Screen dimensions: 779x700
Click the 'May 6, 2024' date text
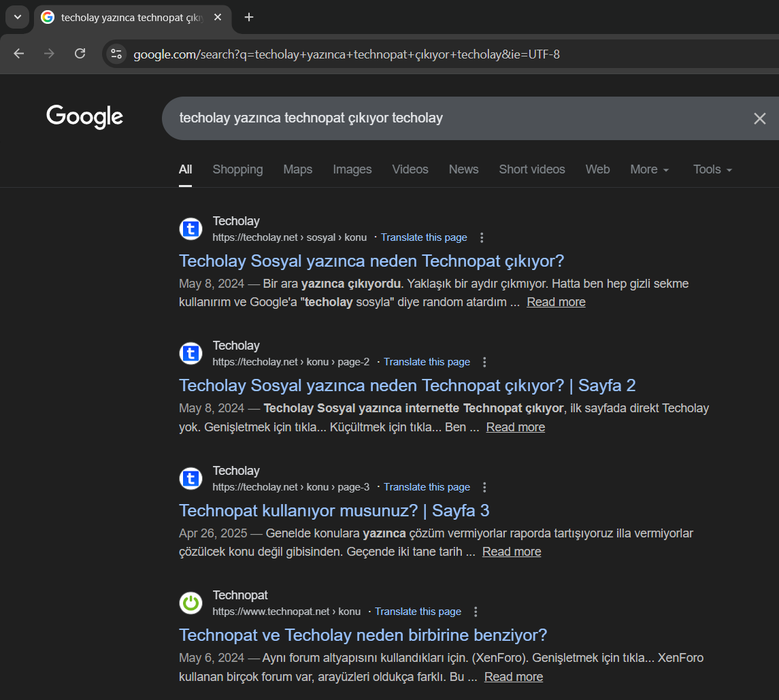coord(211,658)
